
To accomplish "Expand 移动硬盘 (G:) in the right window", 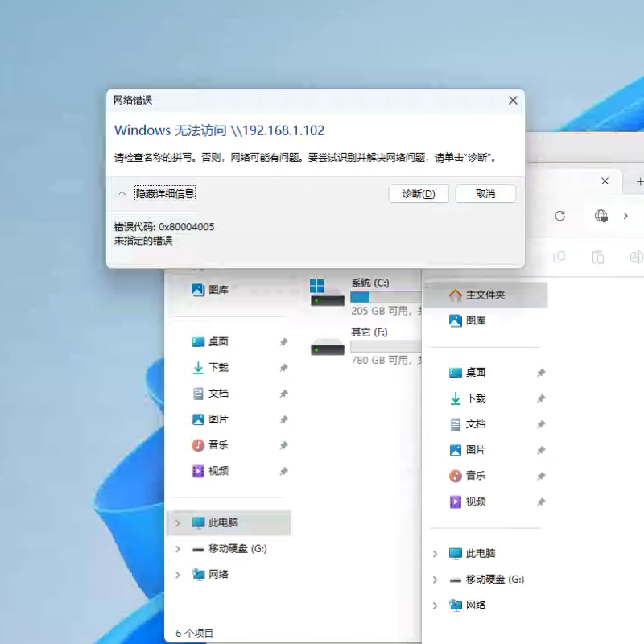I will click(436, 580).
